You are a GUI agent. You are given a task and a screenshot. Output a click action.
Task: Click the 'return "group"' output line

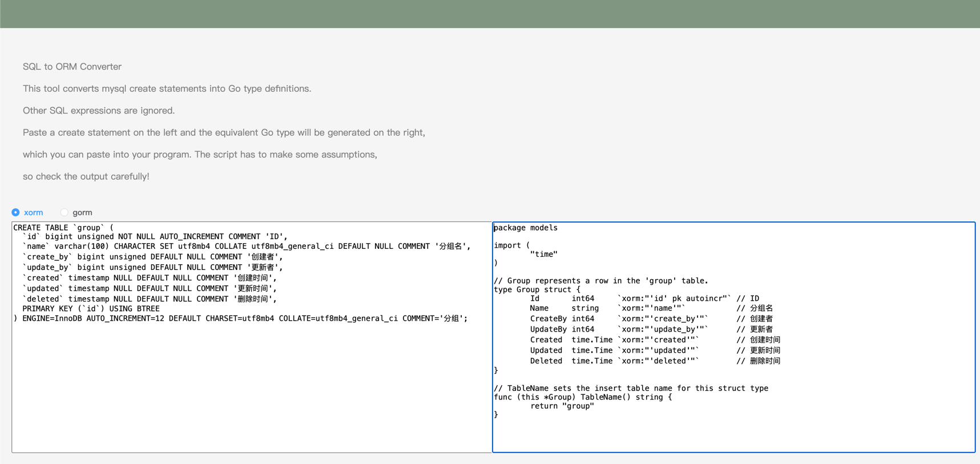(562, 406)
